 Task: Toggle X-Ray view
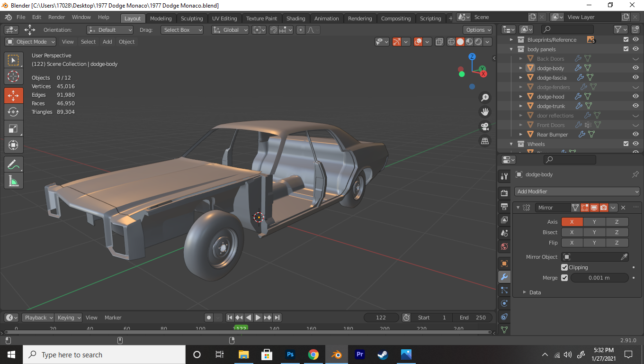439,42
